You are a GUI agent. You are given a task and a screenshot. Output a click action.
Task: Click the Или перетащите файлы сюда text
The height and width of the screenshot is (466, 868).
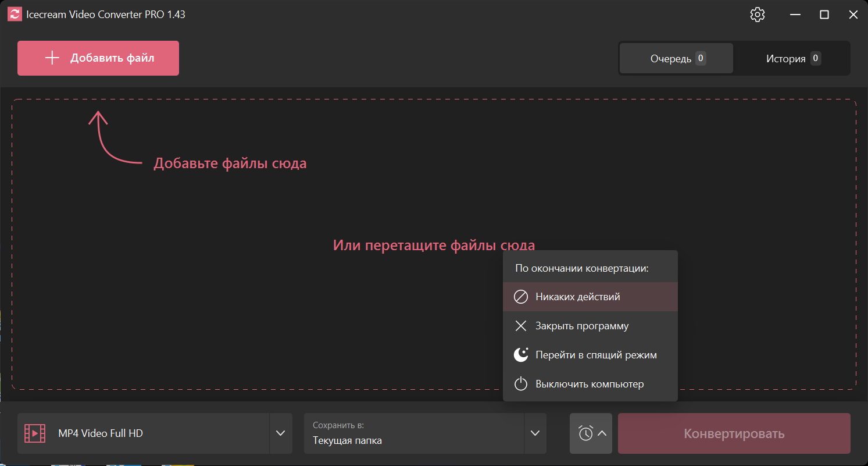[434, 245]
